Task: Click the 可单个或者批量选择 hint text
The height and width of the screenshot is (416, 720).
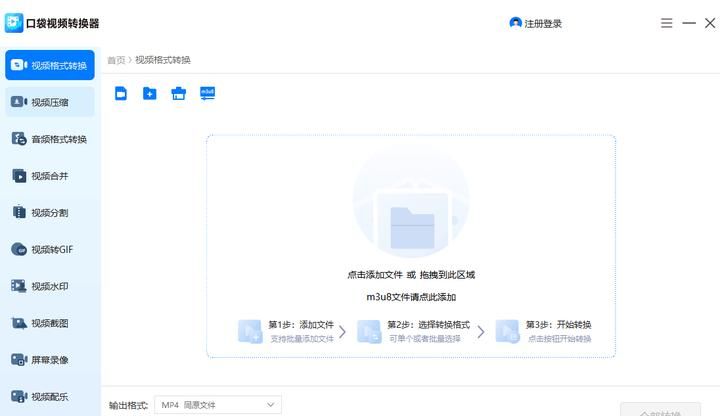Action: 425,339
